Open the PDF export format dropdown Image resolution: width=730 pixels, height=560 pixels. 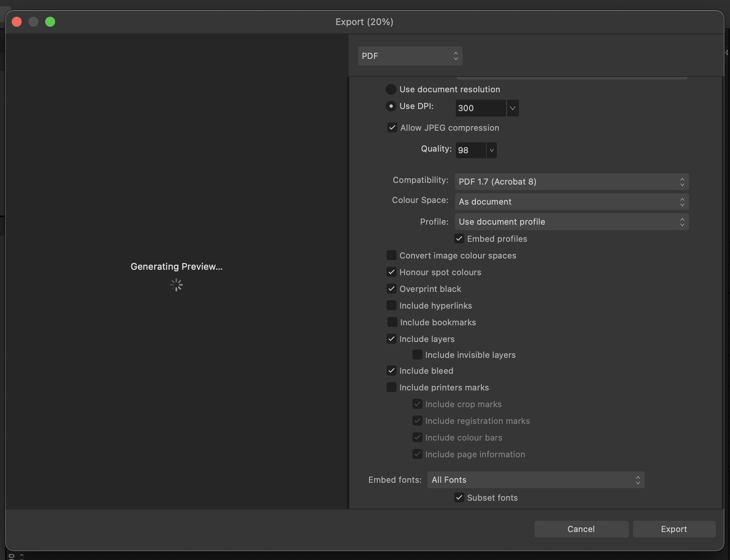410,56
